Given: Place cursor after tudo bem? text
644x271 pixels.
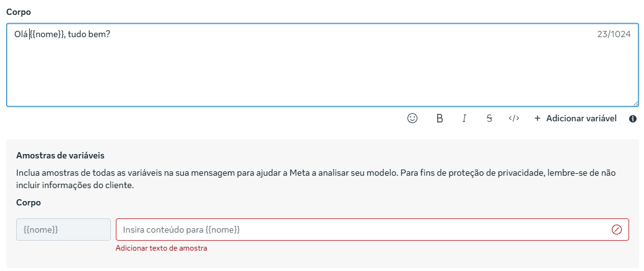Looking at the screenshot, I should [111, 35].
